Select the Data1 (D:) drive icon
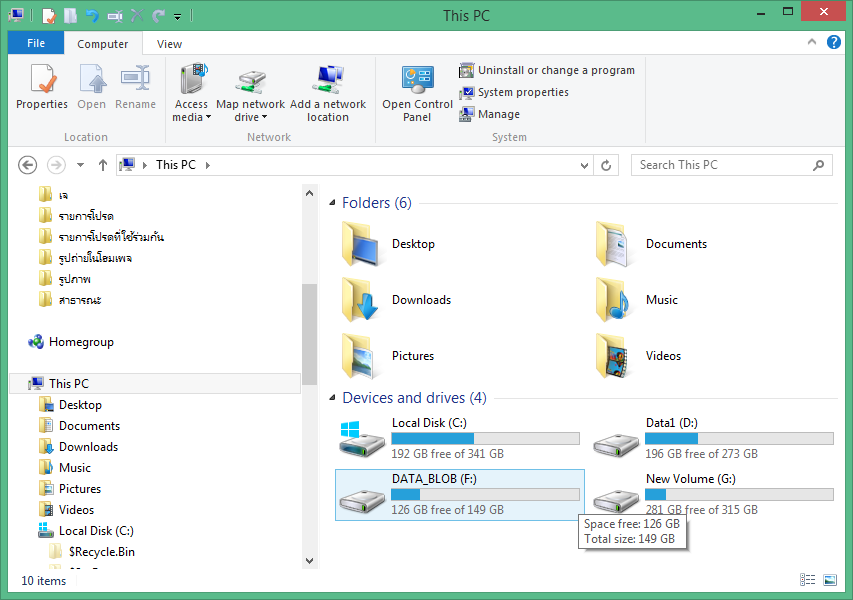Image resolution: width=853 pixels, height=600 pixels. [616, 444]
